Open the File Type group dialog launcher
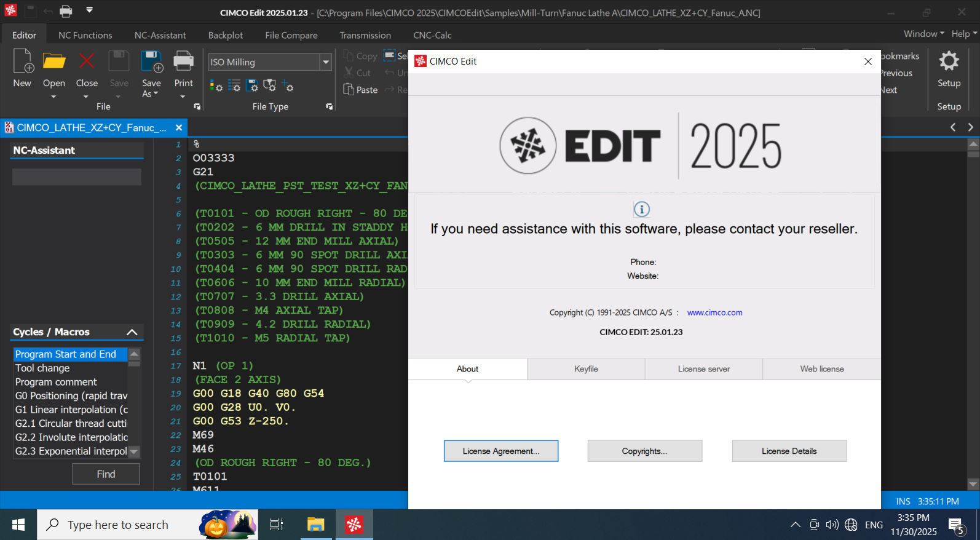 pyautogui.click(x=329, y=106)
